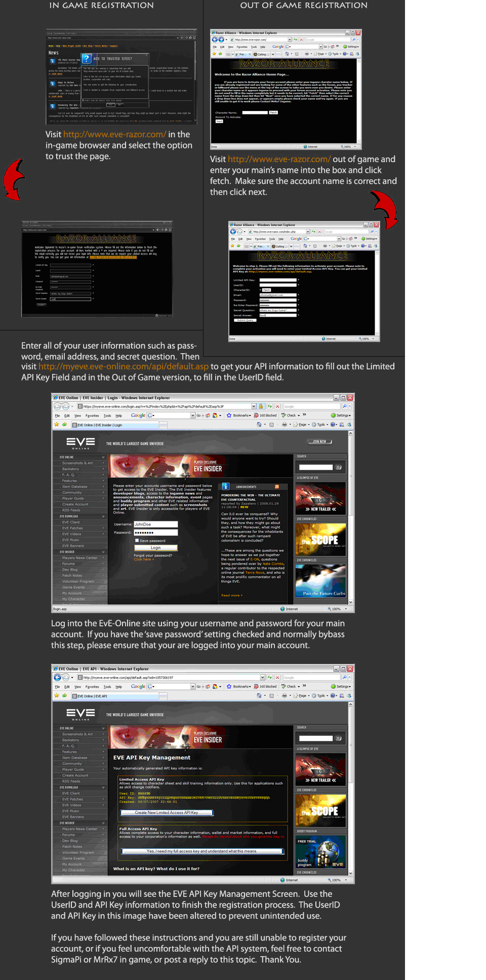Click the padlock security icon in the Login window address bar
486x980 pixels.
261,406
